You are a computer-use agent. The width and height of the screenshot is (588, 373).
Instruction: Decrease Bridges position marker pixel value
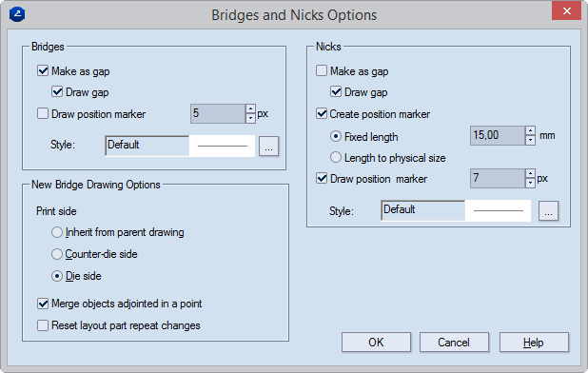[250, 118]
